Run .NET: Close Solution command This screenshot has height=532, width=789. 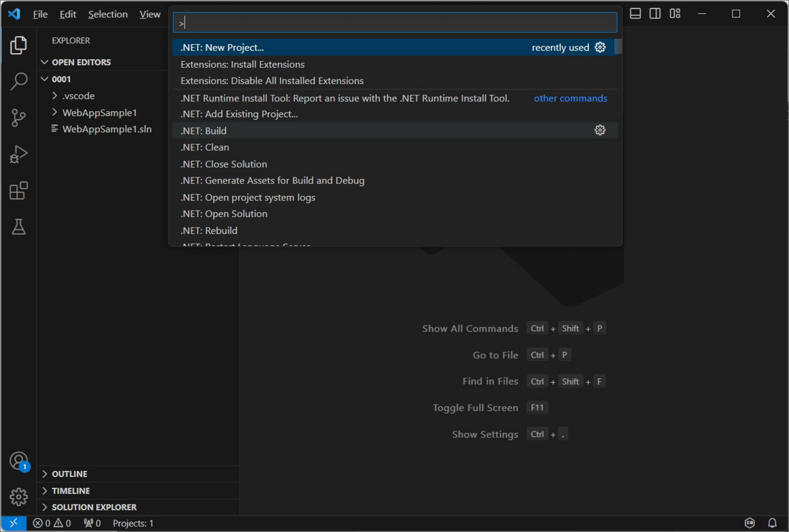pyautogui.click(x=395, y=164)
